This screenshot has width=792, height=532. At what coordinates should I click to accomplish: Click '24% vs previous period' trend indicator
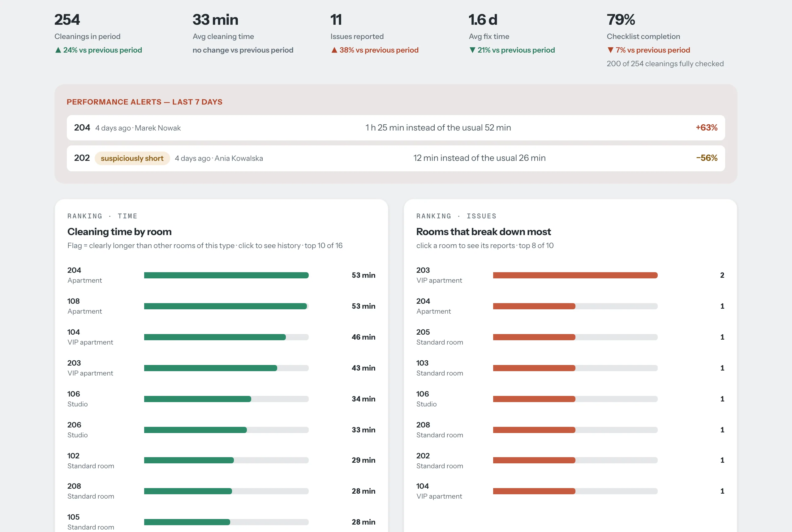point(98,50)
